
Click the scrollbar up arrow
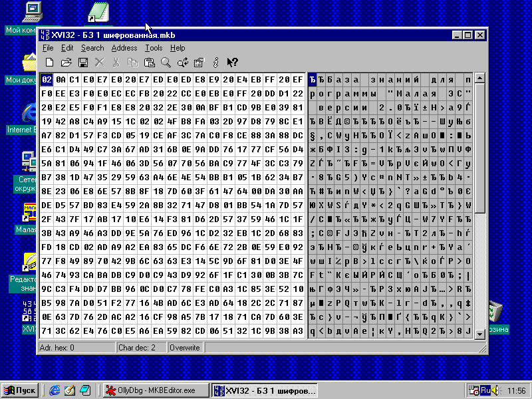[479, 78]
